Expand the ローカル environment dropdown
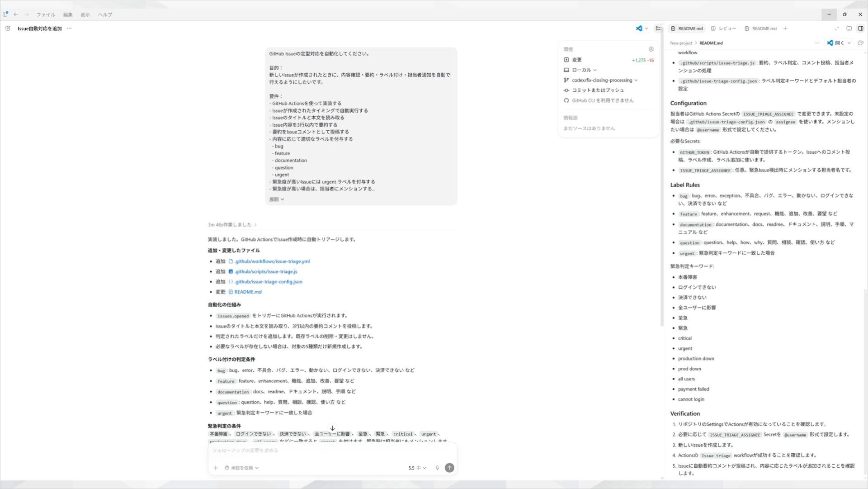Screen dimensions: 868x489 [x=580, y=70]
